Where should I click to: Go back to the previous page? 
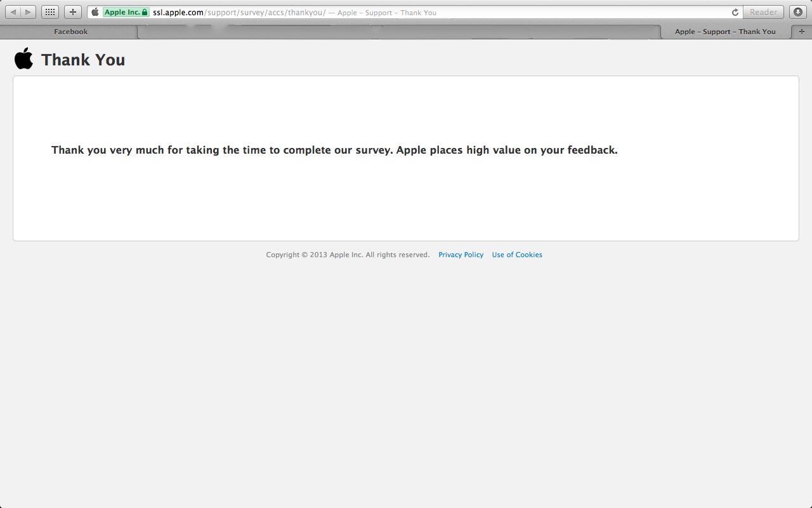pos(13,12)
